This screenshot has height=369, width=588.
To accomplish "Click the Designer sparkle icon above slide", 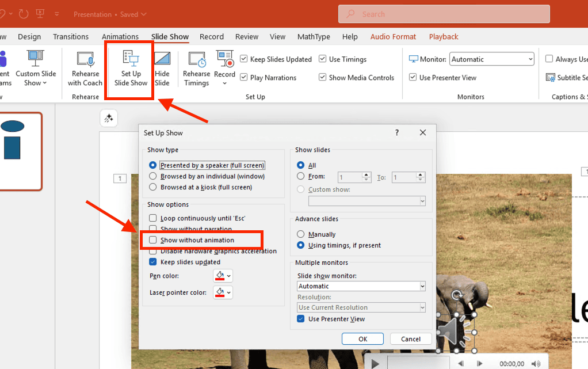I will [x=108, y=118].
